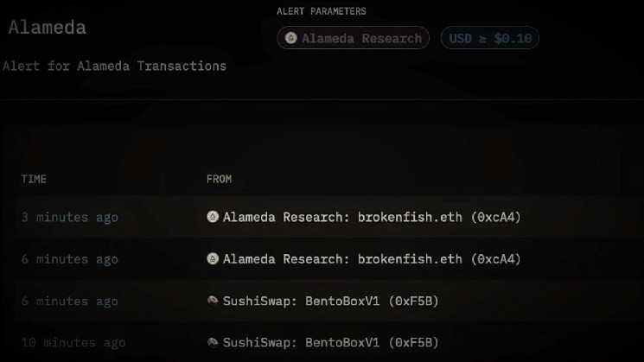Click the 6 minutes ago timestamp beside SushiSwap
The image size is (644, 362).
(69, 301)
